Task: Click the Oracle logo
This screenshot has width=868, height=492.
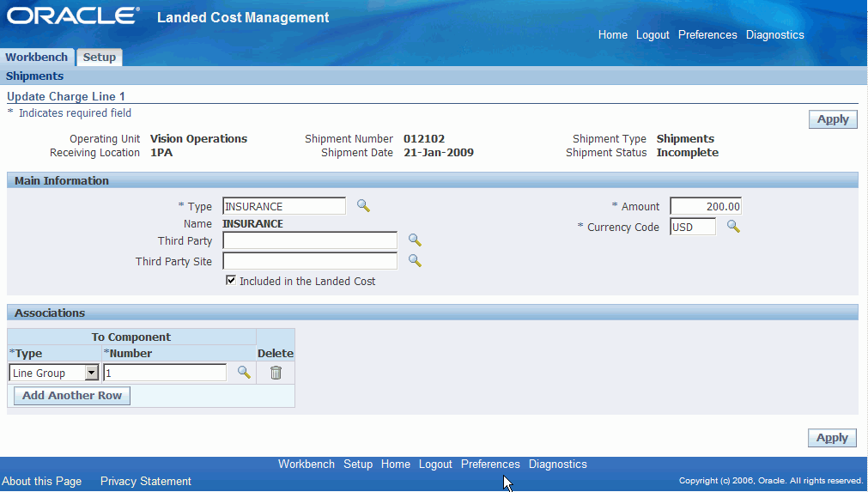Action: pyautogui.click(x=73, y=15)
